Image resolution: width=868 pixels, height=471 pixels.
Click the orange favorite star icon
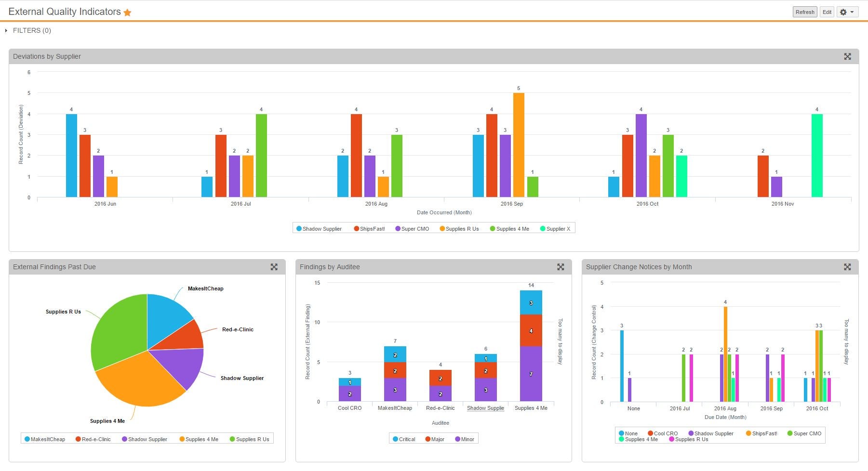point(127,13)
